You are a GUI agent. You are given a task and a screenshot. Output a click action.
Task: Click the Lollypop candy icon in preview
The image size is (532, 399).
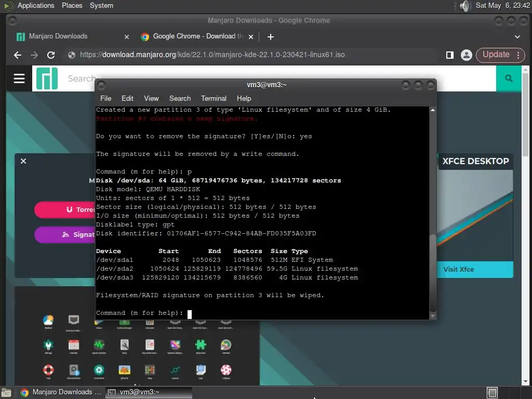226,370
